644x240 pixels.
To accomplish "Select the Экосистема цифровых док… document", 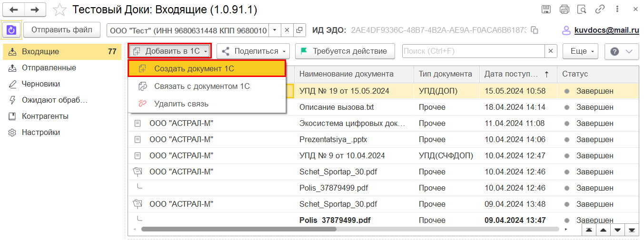I will (352, 124).
